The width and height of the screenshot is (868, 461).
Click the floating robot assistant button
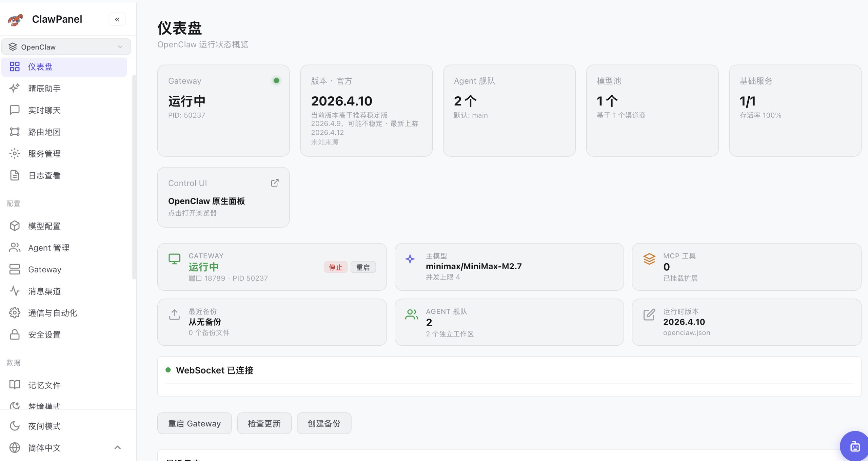(x=854, y=446)
